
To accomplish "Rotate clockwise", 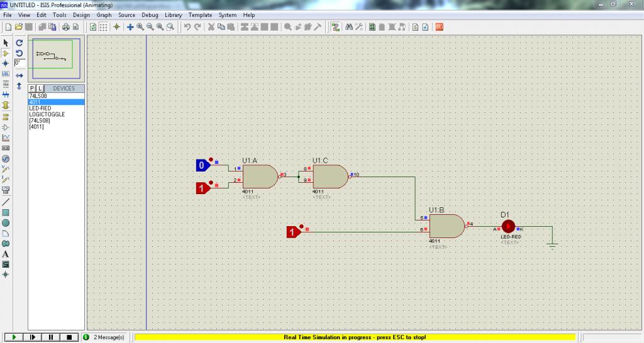I will point(19,43).
